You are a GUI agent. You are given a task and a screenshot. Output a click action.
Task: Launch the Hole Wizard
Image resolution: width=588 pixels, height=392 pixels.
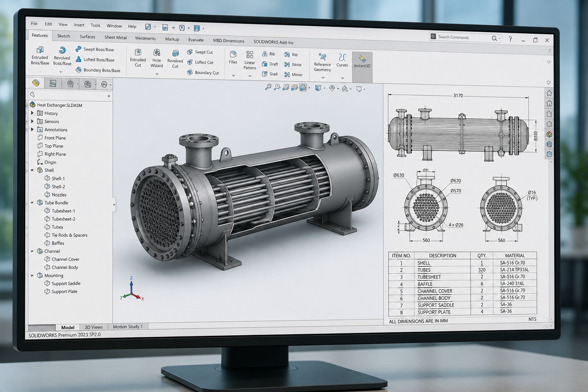[x=157, y=58]
